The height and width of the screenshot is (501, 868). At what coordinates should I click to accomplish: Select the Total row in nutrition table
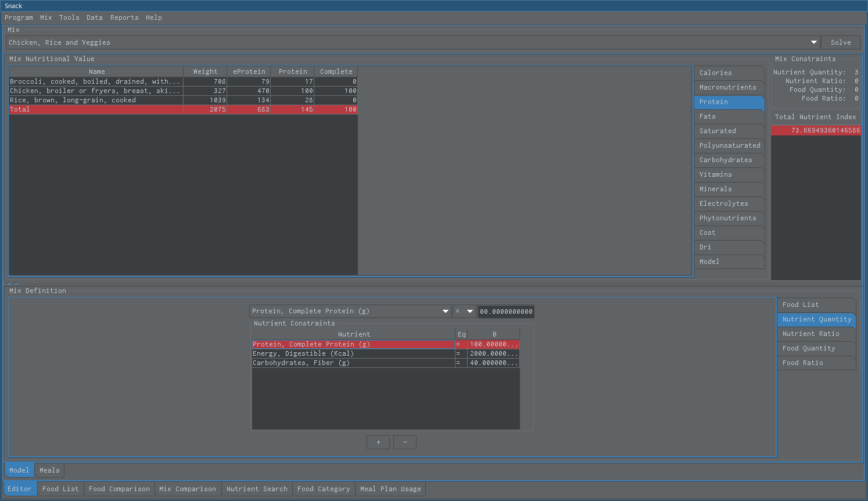coord(183,109)
